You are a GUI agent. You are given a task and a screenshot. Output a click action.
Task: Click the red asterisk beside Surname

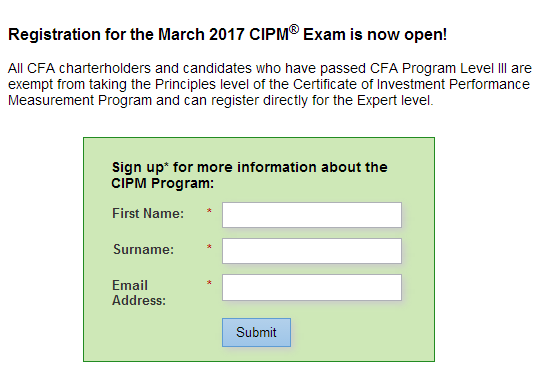pos(209,247)
